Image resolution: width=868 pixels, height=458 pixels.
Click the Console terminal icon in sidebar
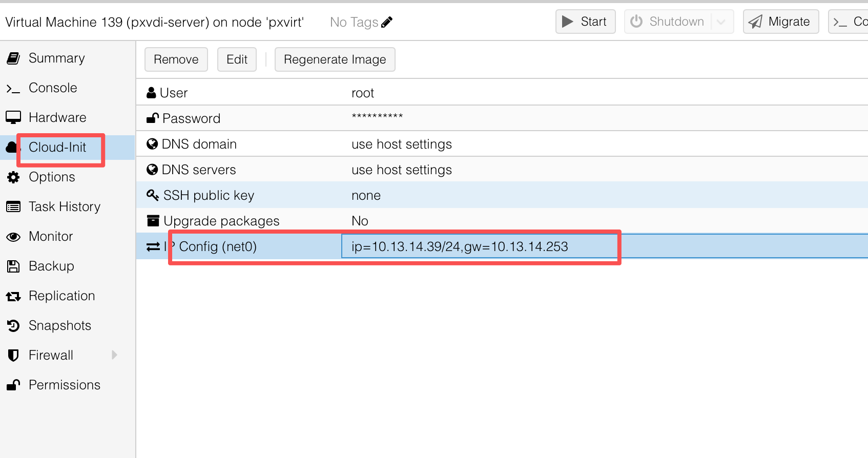pyautogui.click(x=13, y=89)
